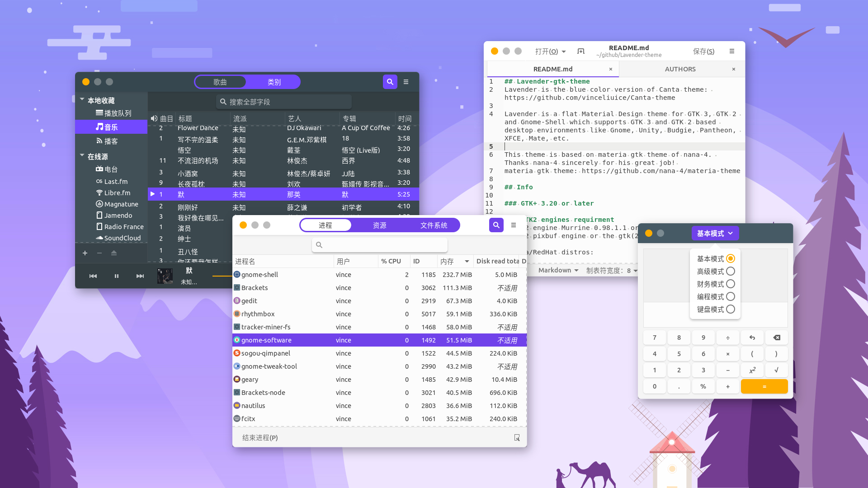
Task: Click the calculator square root √ key
Action: 777,371
